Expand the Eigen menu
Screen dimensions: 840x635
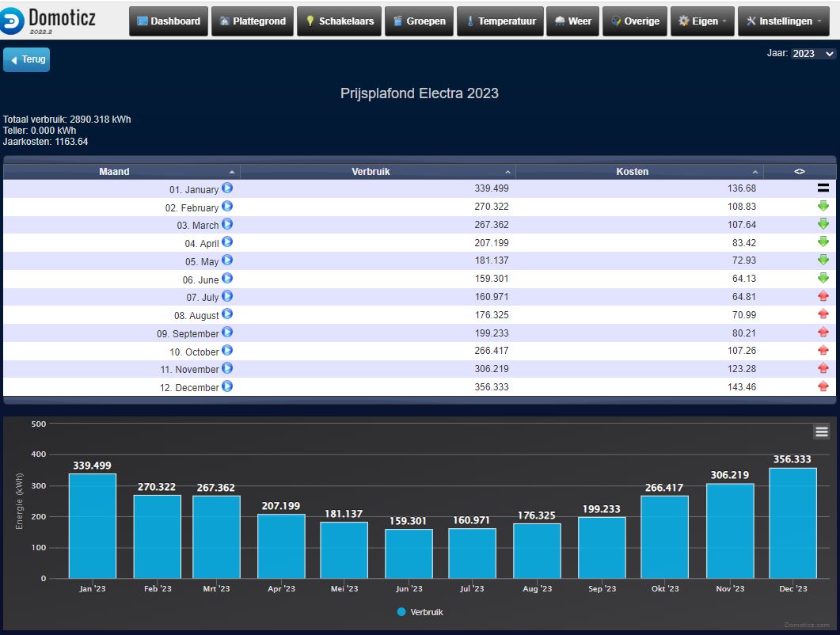pyautogui.click(x=702, y=21)
